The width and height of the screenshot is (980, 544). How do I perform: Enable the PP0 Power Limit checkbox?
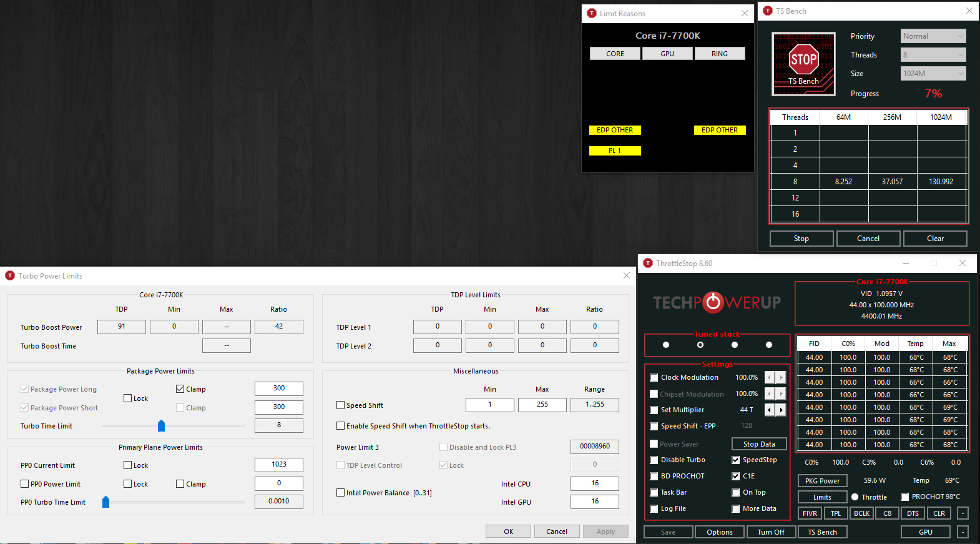point(24,483)
